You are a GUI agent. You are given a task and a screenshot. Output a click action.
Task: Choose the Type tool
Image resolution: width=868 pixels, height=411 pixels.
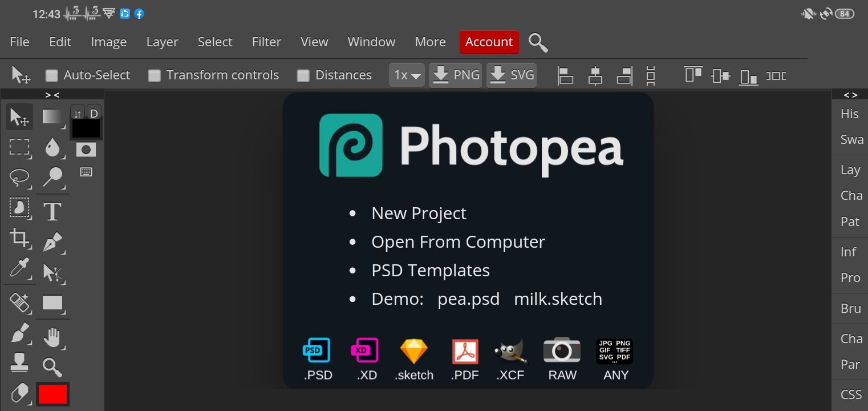tap(53, 211)
